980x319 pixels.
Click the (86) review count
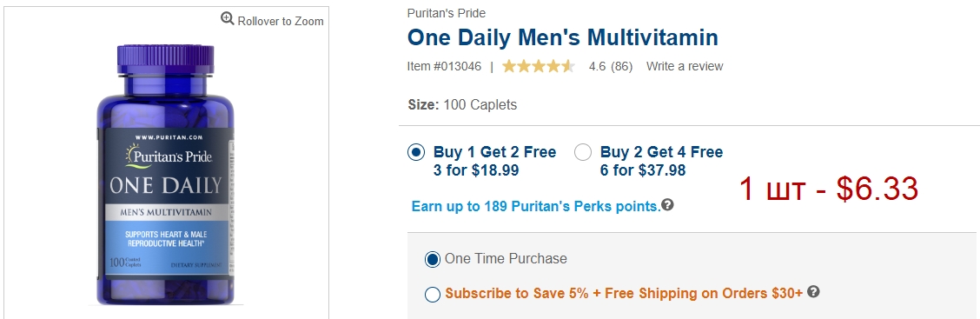click(621, 66)
